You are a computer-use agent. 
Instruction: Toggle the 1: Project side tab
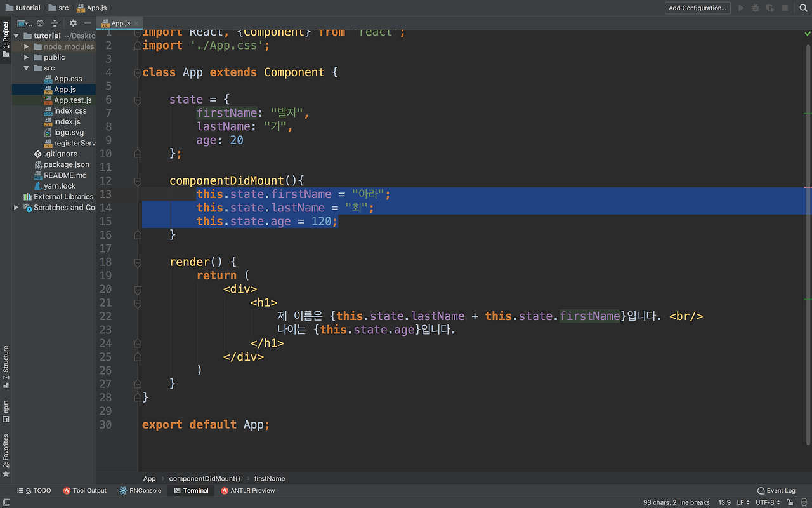tap(6, 39)
